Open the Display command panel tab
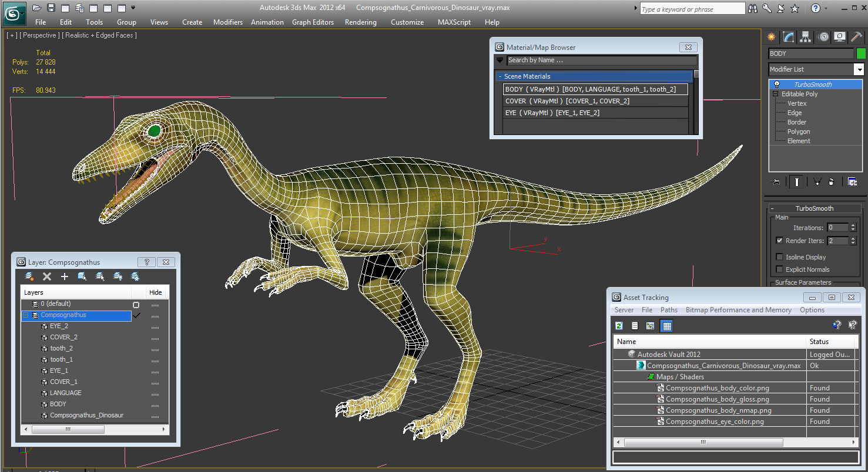The width and height of the screenshot is (868, 472). pos(840,37)
